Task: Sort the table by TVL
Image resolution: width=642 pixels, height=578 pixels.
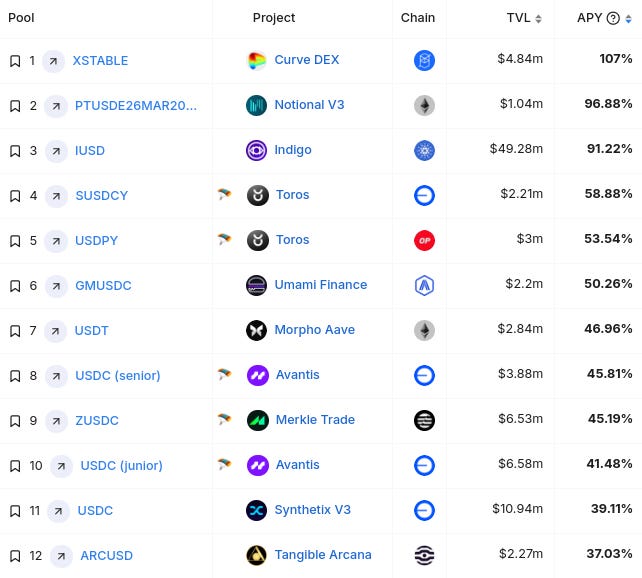Action: pos(538,18)
